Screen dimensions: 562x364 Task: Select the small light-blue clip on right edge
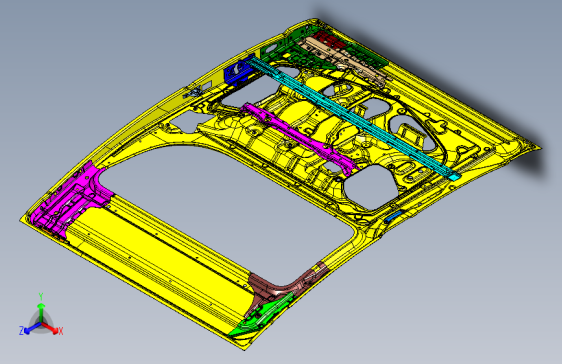[393, 216]
